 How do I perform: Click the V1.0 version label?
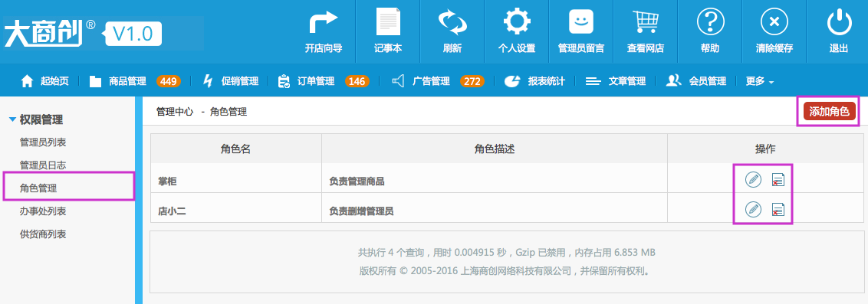(133, 34)
